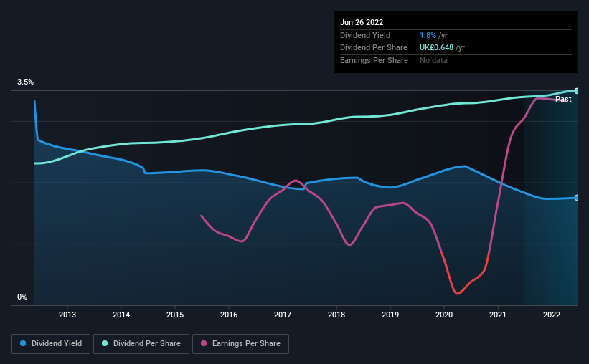Click the teal endpoint marker on dividend per share line

point(577,91)
